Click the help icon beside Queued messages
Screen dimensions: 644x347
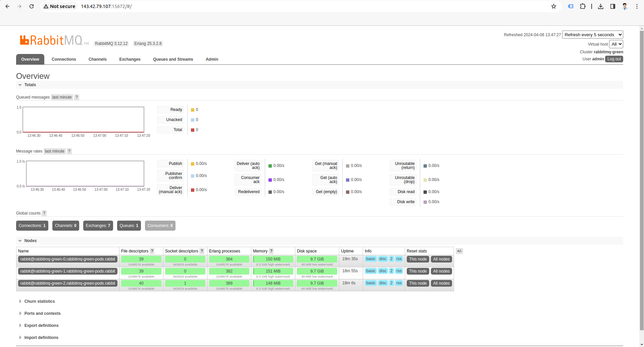pos(77,97)
